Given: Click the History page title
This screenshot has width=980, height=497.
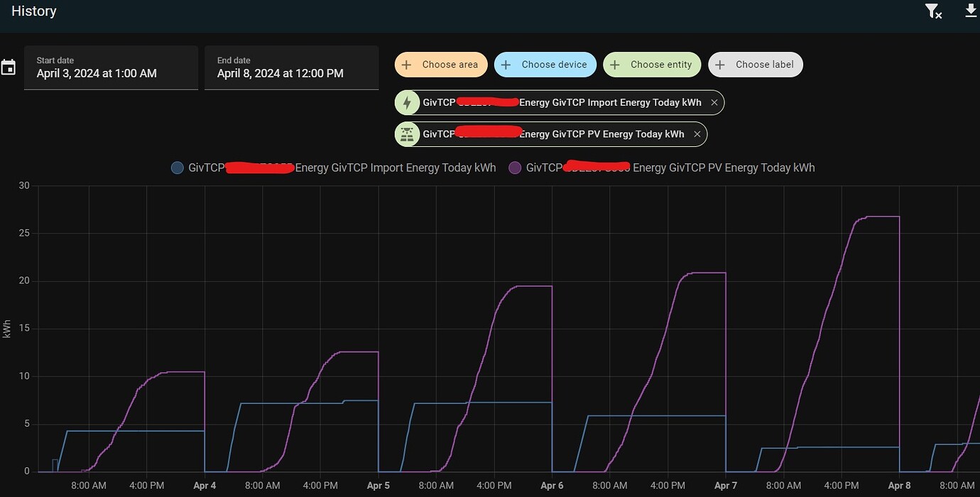Looking at the screenshot, I should click(33, 11).
